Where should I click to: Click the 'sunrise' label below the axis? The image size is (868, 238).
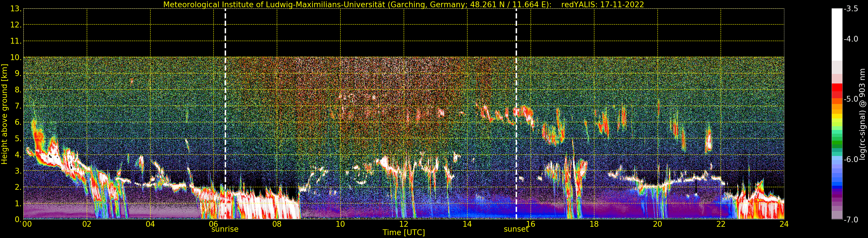[x=225, y=229]
